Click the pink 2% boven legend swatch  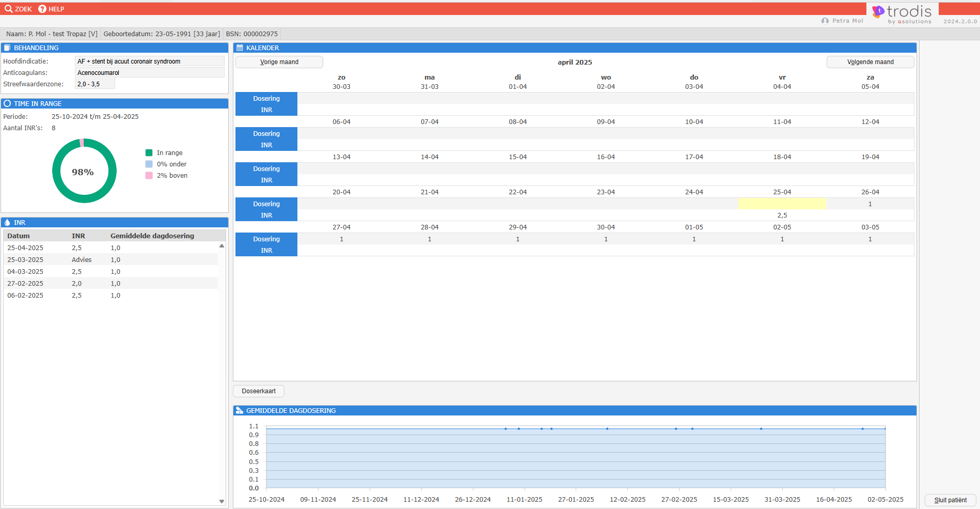click(x=149, y=175)
